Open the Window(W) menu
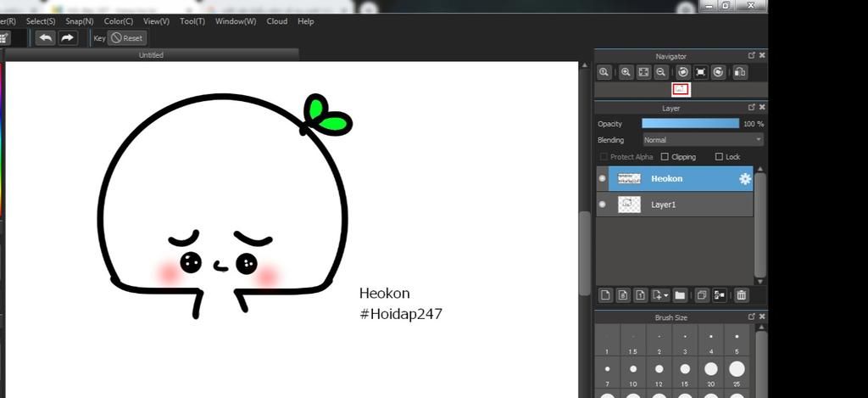Screen dimensions: 868x398 coord(236,21)
